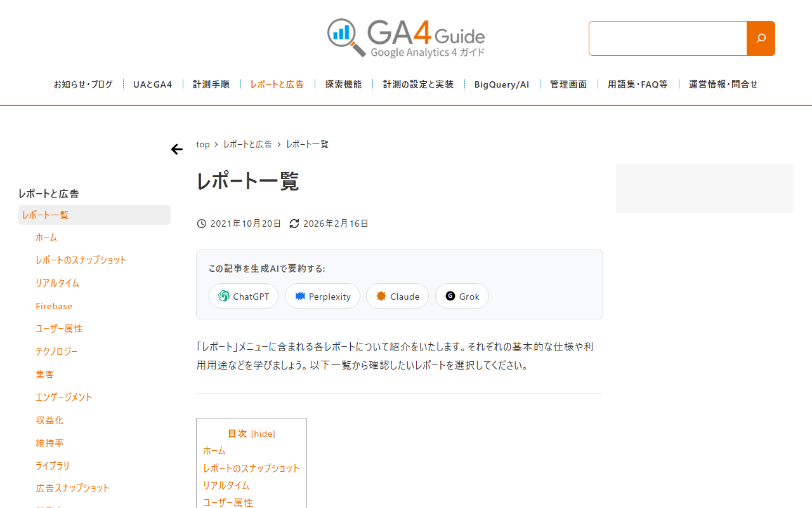Click the レポートと広告 sidebar heading

tap(49, 194)
